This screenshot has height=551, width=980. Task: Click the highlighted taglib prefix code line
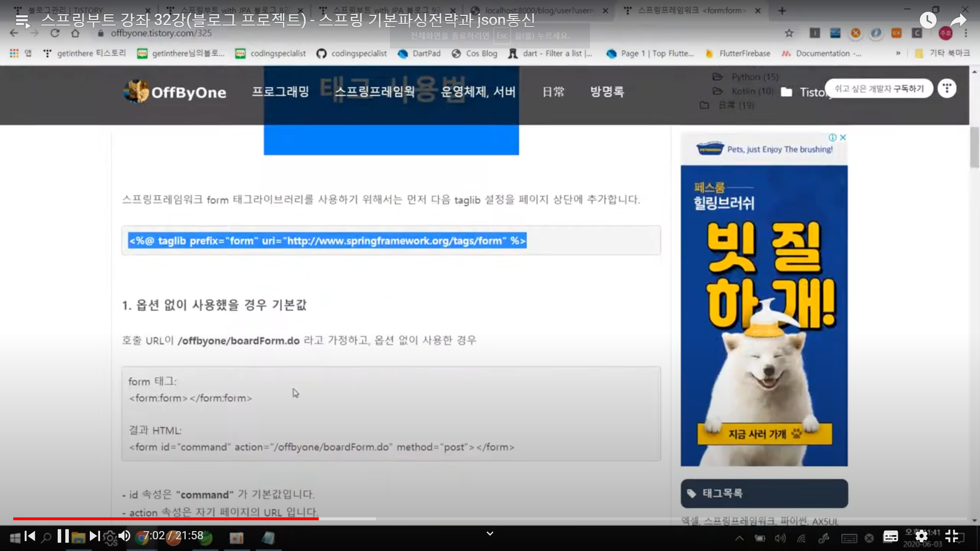tap(327, 241)
